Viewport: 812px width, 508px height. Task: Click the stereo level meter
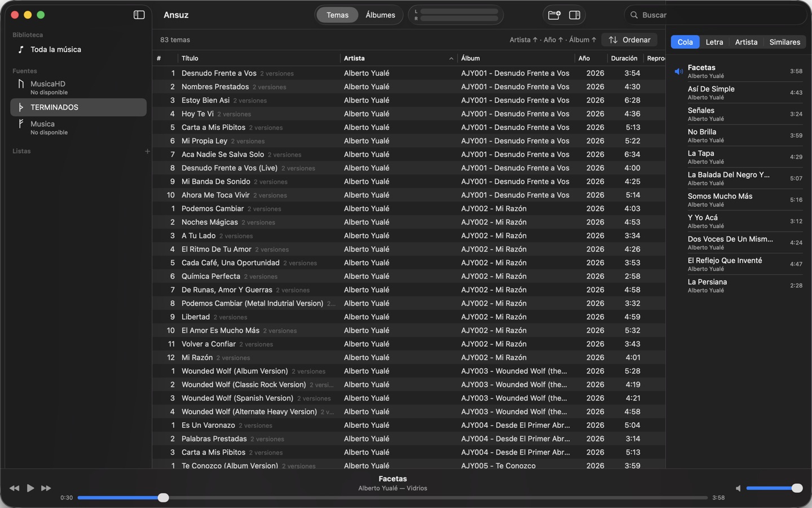(x=456, y=15)
